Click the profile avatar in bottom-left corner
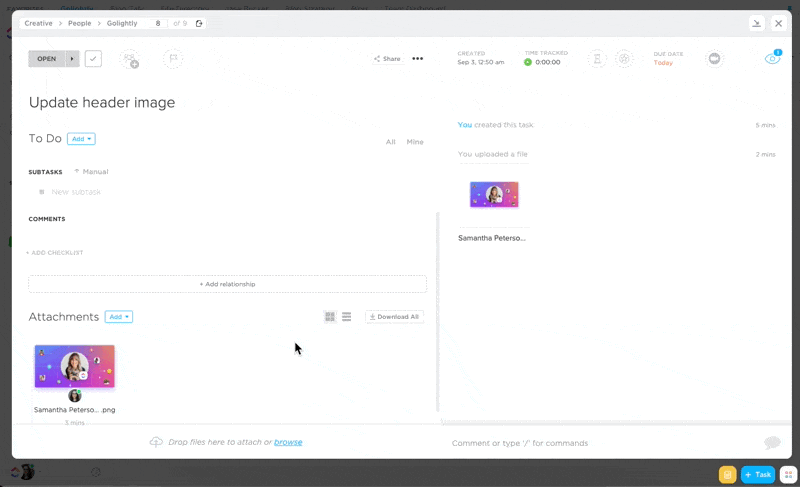The image size is (800, 487). pos(28,472)
